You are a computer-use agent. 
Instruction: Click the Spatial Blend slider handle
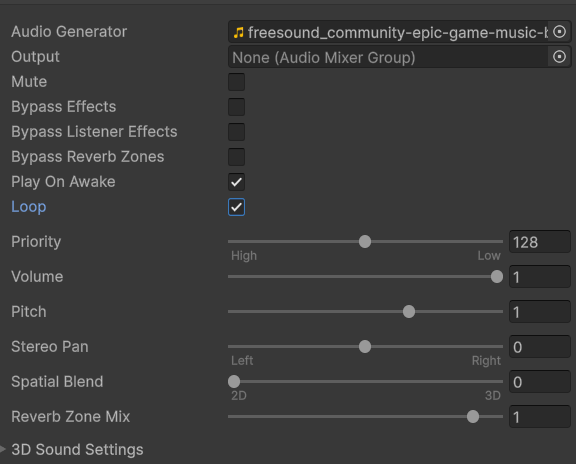pos(234,382)
